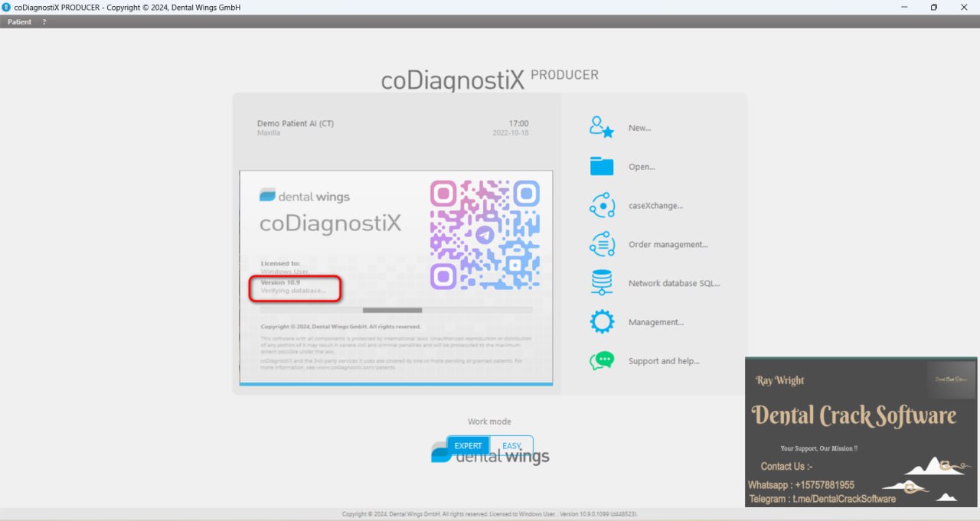Click the Version 10.9 text on splash
980x521 pixels.
click(280, 282)
